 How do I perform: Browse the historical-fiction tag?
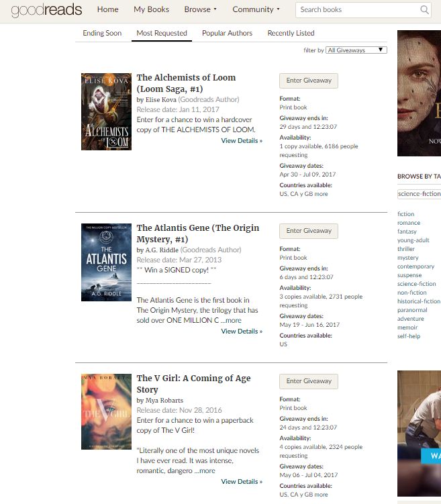tap(418, 301)
